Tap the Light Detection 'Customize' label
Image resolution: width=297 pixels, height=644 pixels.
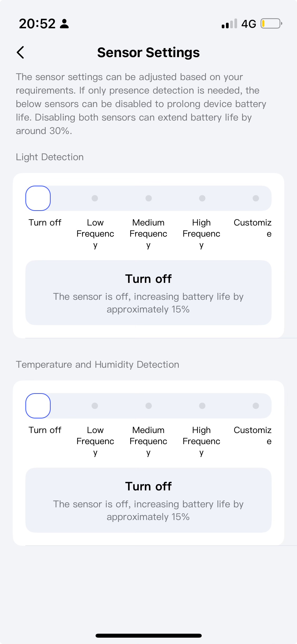click(253, 228)
